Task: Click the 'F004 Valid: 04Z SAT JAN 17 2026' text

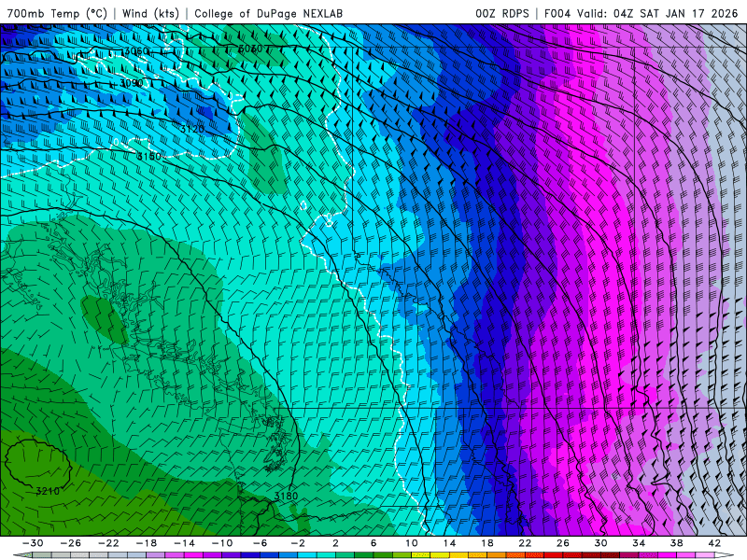Action: pos(641,13)
